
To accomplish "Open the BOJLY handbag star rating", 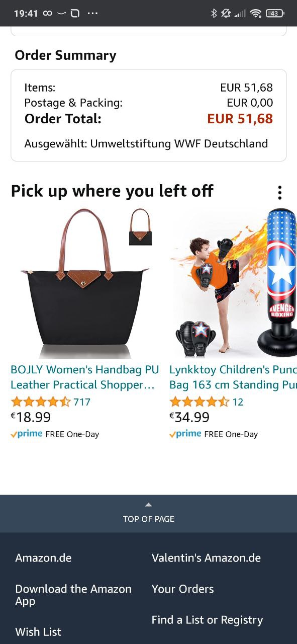I will 41,402.
